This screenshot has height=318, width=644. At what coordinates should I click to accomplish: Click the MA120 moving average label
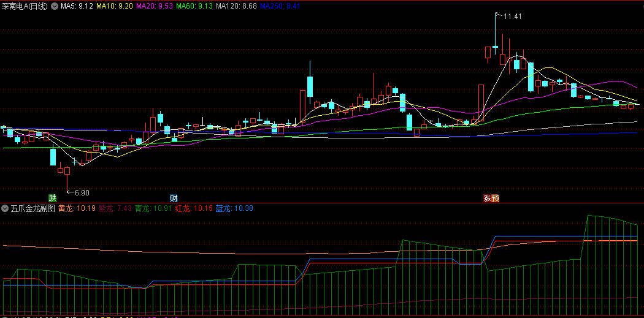[x=236, y=6]
